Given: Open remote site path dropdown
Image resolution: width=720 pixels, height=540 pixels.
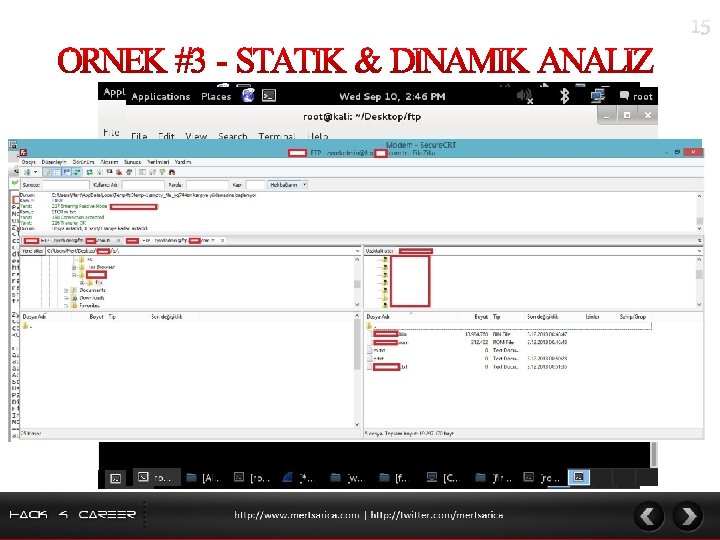Looking at the screenshot, I should click(699, 251).
